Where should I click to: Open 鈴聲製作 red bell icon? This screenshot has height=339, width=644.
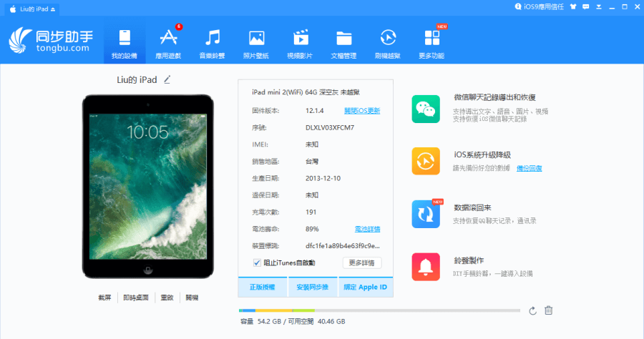pyautogui.click(x=426, y=267)
